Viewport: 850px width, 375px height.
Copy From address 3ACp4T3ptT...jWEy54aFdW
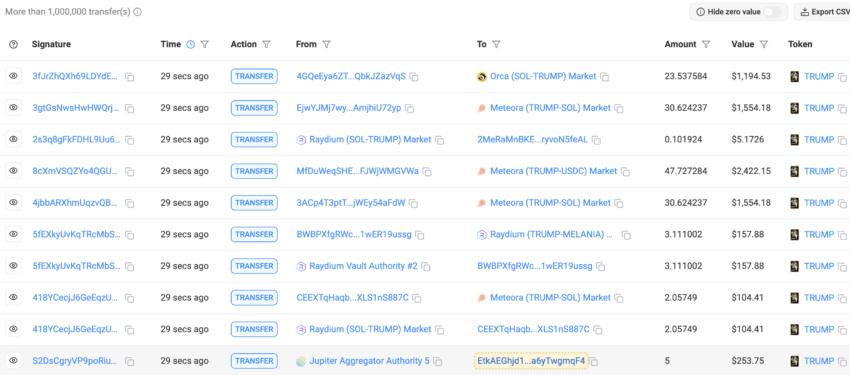pyautogui.click(x=414, y=203)
